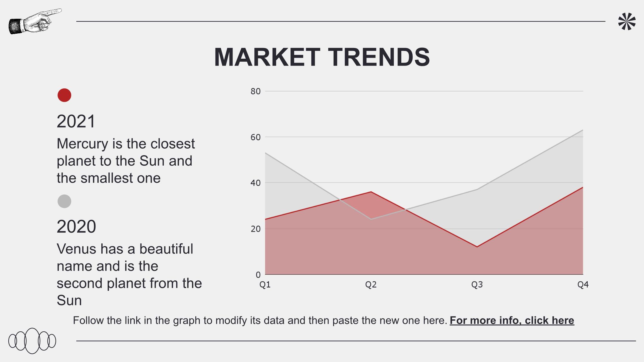This screenshot has width=644, height=362.
Task: Click the Q1 axis label
Action: coord(265,285)
